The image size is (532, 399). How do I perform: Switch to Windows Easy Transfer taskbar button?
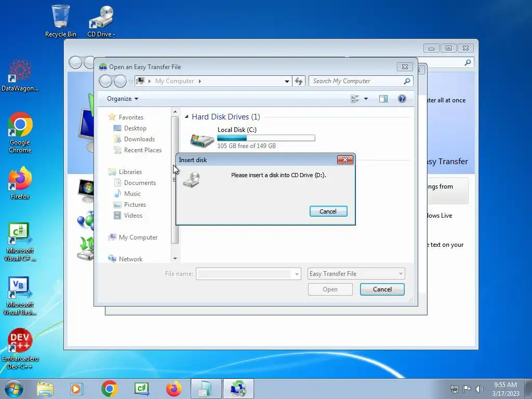tap(238, 389)
